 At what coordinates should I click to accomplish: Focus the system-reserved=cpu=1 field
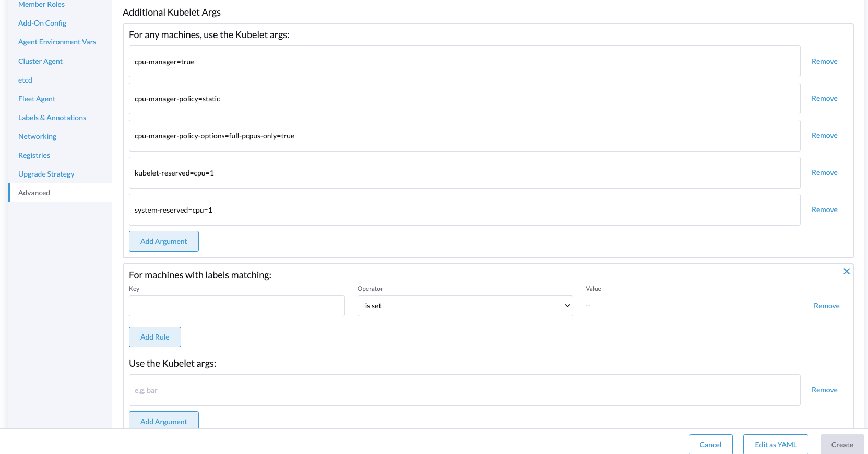(x=465, y=210)
